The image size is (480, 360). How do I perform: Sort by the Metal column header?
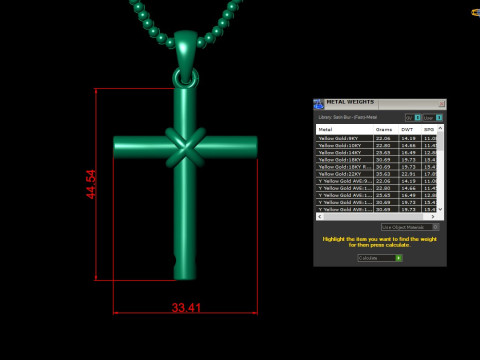[x=344, y=129]
